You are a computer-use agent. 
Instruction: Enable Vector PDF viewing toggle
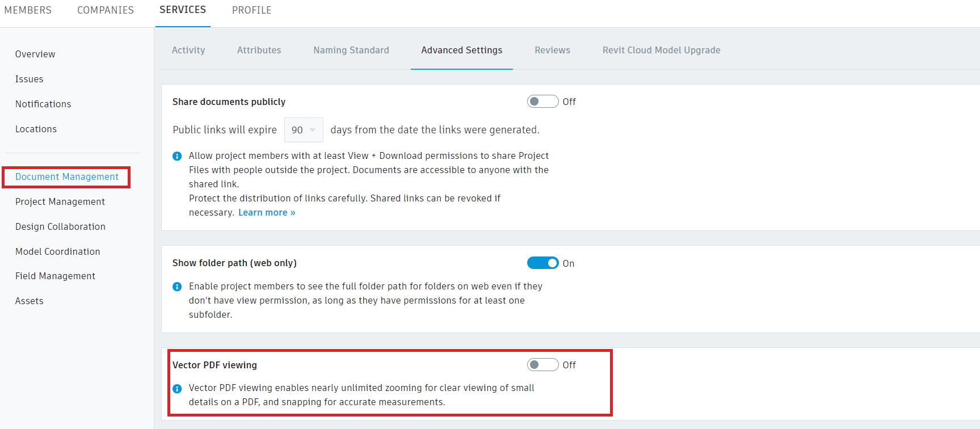542,365
